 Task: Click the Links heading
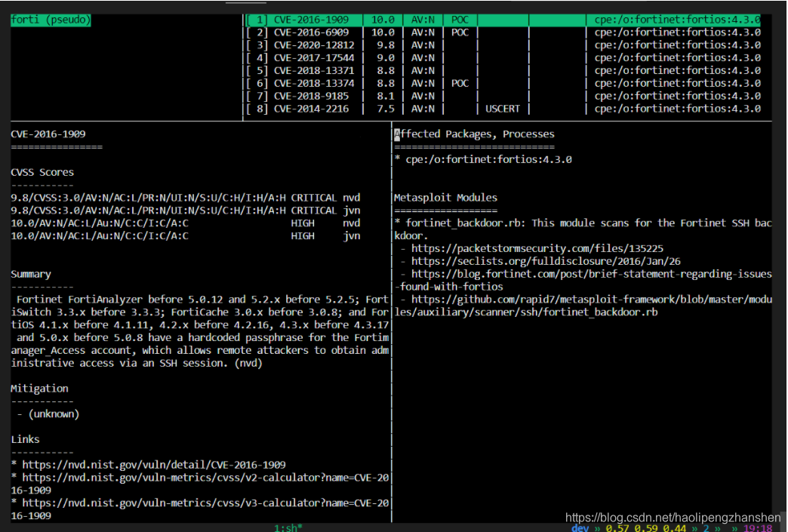(x=25, y=440)
